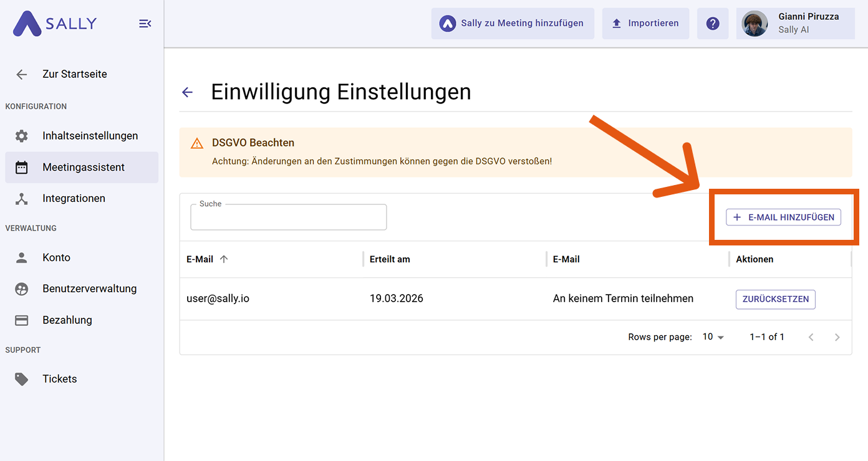Collapse the sidebar using the menu icon
Screen dimensions: 868x461
pos(145,24)
